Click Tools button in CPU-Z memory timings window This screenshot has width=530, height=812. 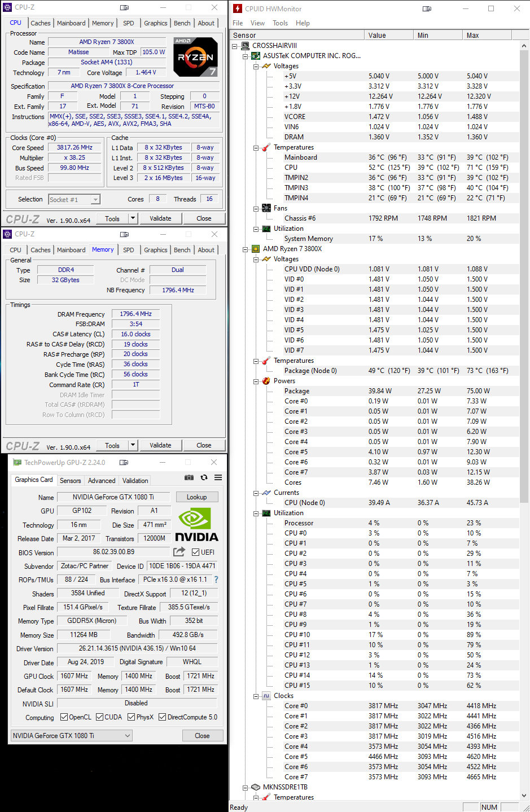click(x=112, y=445)
